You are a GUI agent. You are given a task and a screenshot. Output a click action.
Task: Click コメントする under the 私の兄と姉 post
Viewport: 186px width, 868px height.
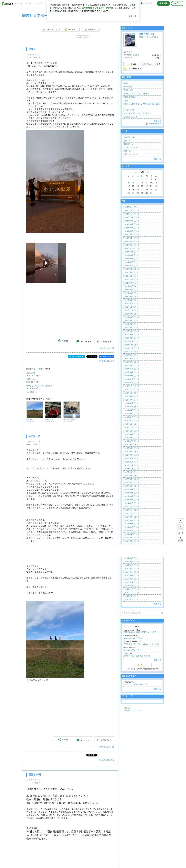click(x=83, y=740)
